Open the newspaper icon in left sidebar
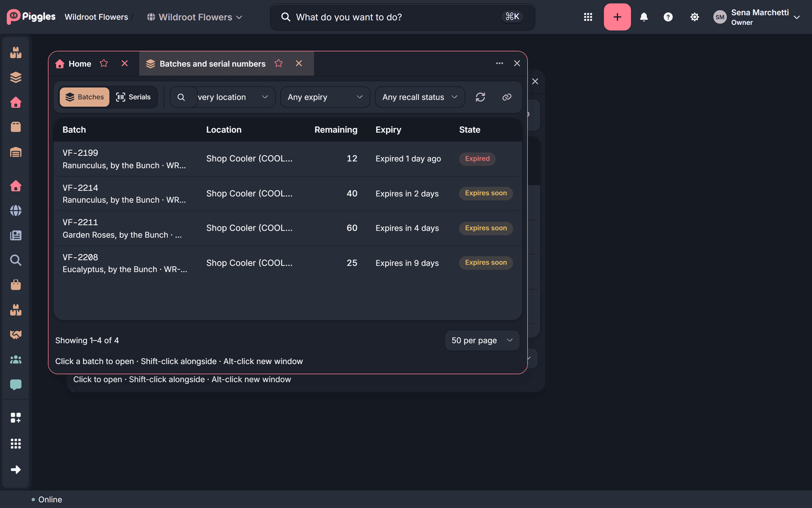 click(16, 235)
